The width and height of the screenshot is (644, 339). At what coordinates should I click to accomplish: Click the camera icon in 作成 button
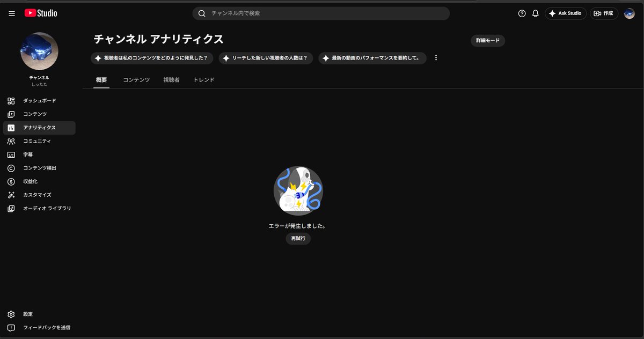pyautogui.click(x=597, y=13)
